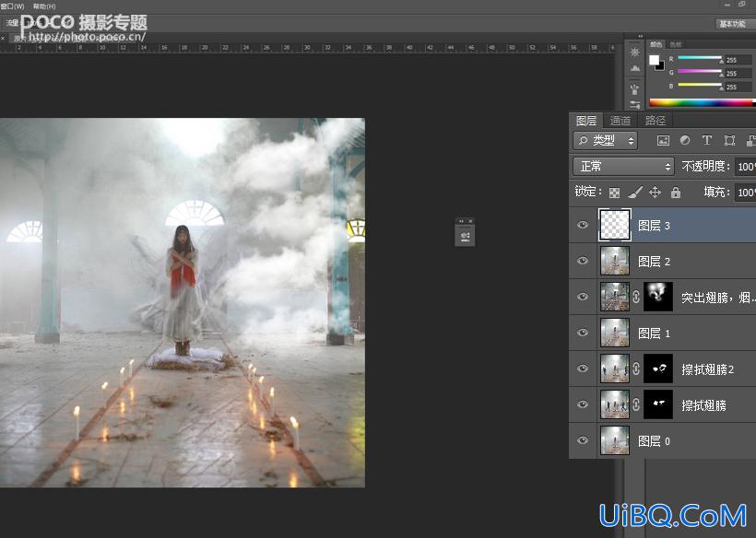Switch to the 路径 tab
Viewport: 756px width, 538px height.
[x=656, y=121]
